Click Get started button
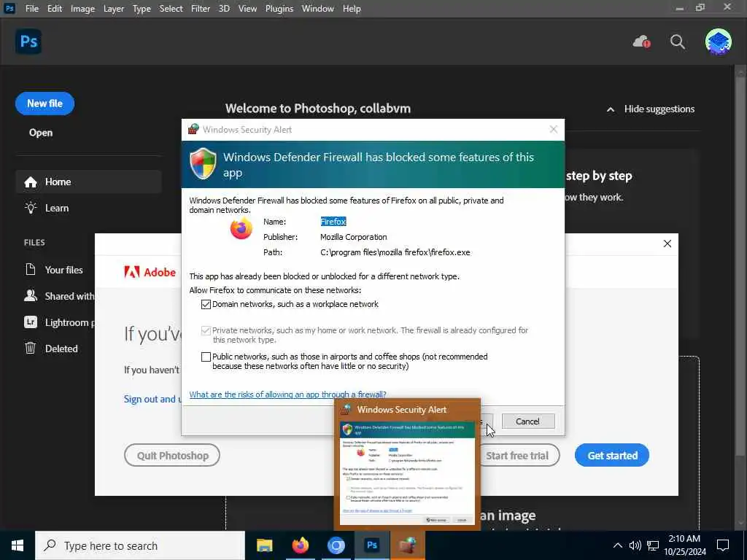747x560 pixels. tap(612, 455)
